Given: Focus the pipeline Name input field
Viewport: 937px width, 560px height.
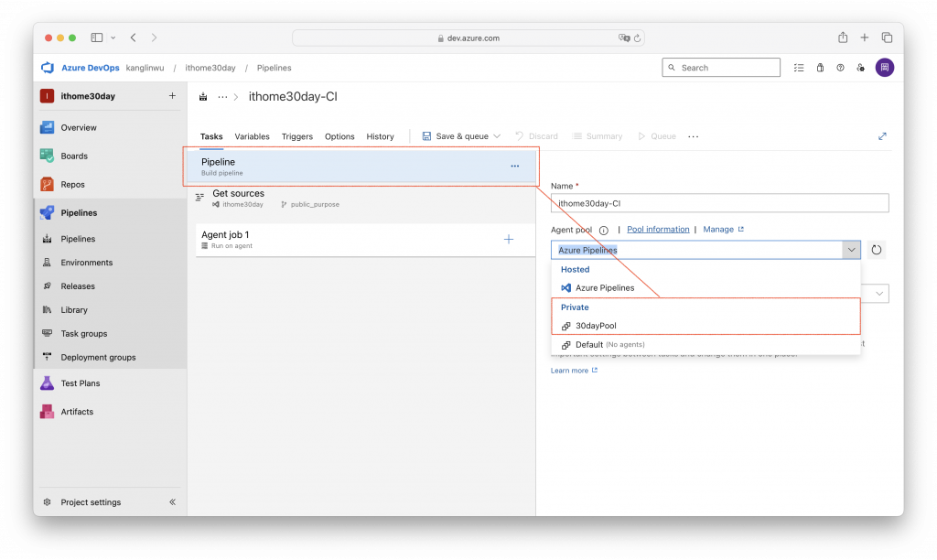Looking at the screenshot, I should click(719, 203).
